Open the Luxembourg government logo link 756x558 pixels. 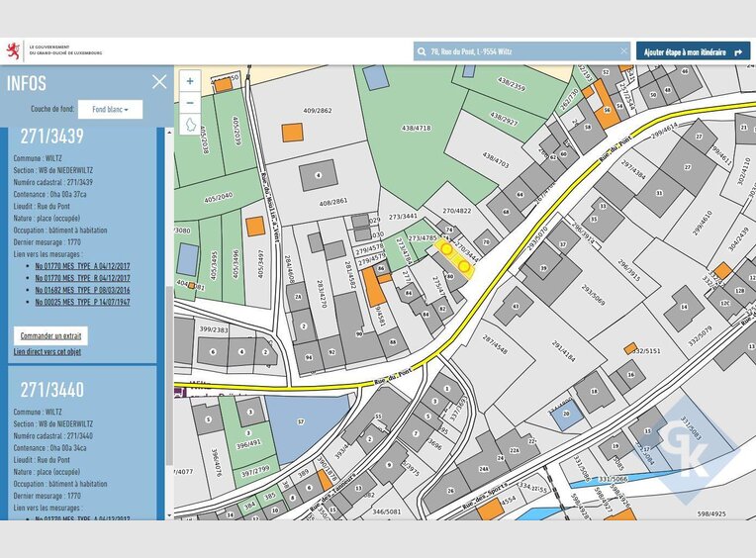12,49
